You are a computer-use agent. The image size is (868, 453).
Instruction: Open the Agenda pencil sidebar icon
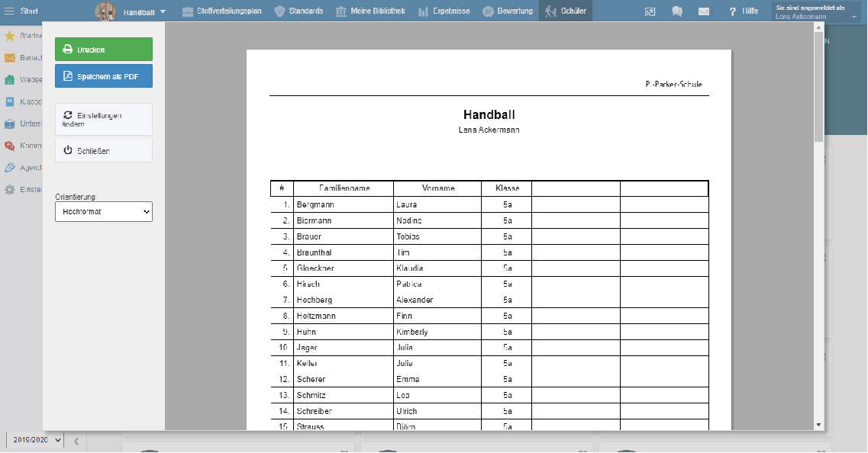coord(9,168)
